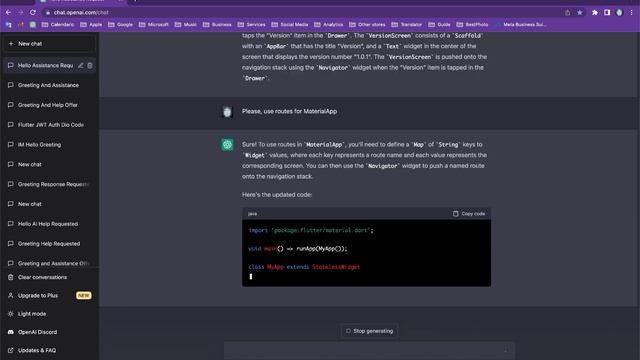Open the Services bookmark folder
The image size is (640, 360).
pyautogui.click(x=251, y=24)
